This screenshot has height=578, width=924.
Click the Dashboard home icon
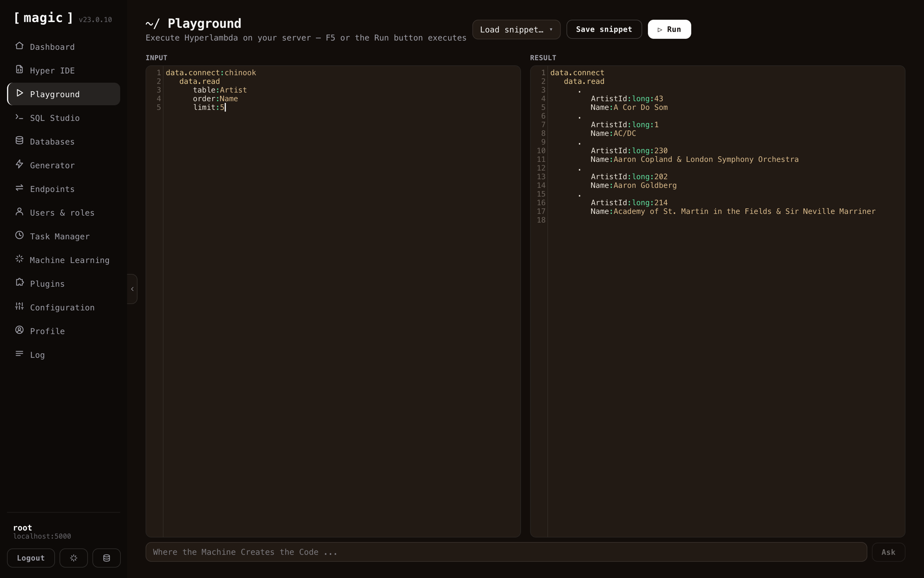pyautogui.click(x=19, y=46)
